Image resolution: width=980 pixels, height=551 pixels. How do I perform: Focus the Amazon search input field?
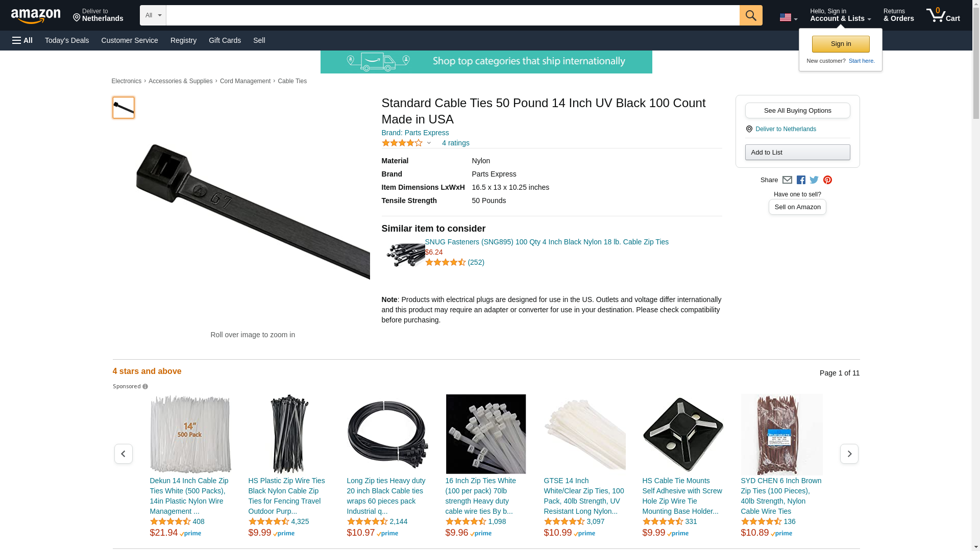coord(452,15)
